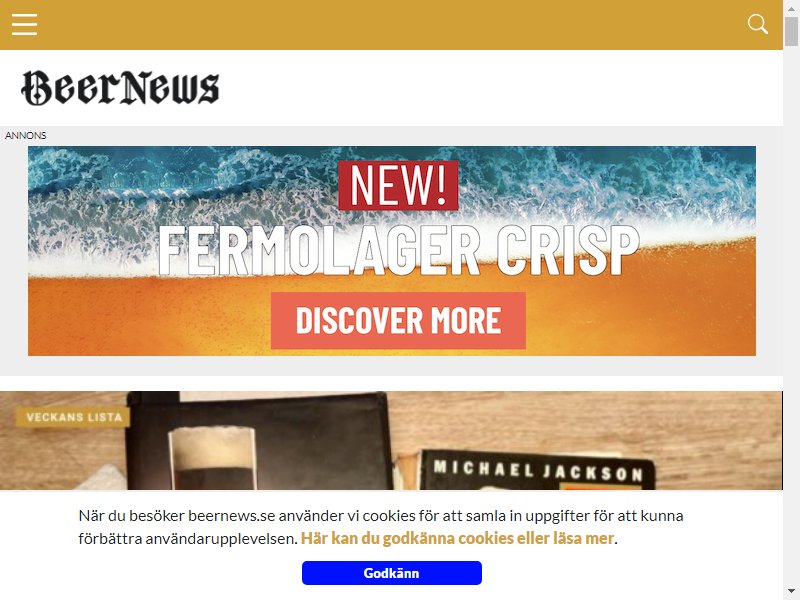This screenshot has width=800, height=600.
Task: Click the red NEW! badge in the ad
Action: [x=398, y=185]
